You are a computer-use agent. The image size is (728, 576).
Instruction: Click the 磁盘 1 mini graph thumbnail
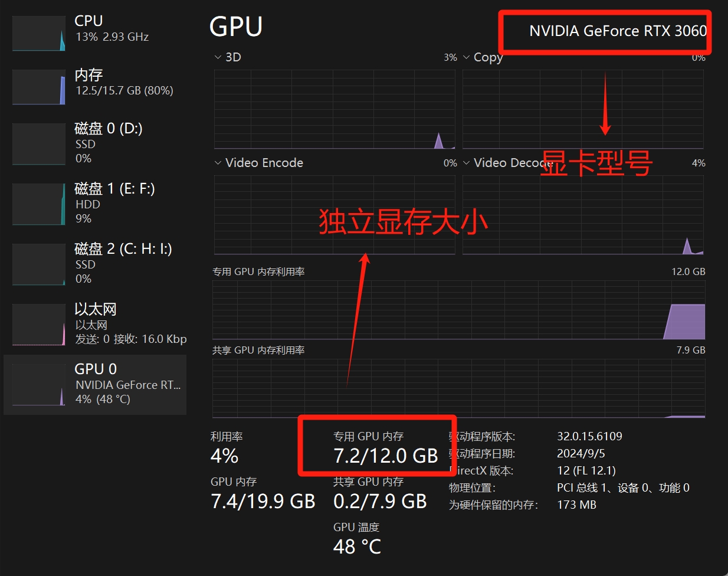(x=39, y=204)
